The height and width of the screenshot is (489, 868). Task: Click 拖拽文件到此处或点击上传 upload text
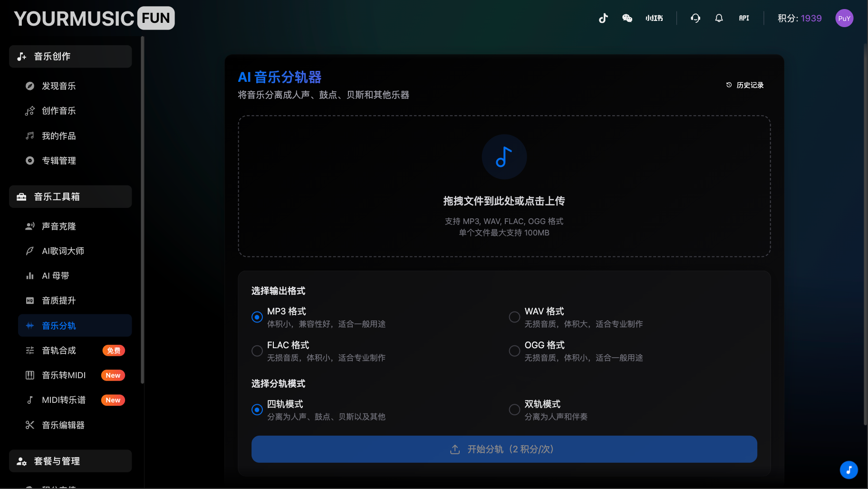coord(504,201)
